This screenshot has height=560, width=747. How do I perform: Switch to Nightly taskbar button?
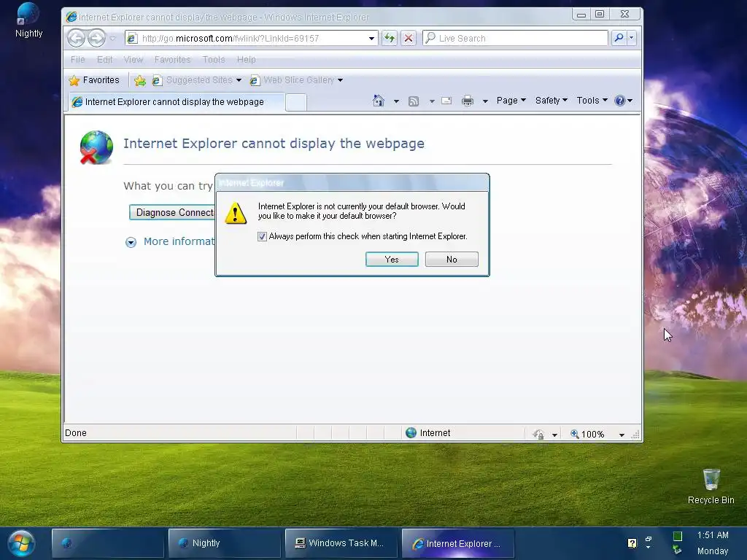(225, 543)
